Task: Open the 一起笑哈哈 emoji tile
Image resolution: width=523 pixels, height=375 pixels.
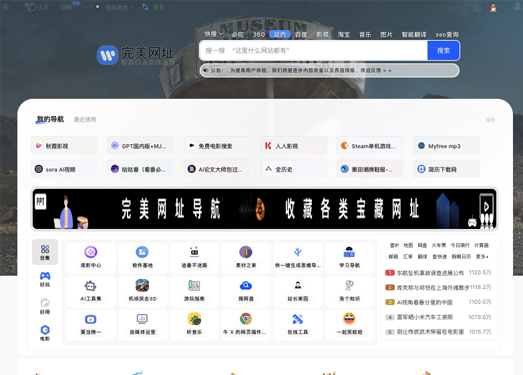Action: pyautogui.click(x=349, y=325)
